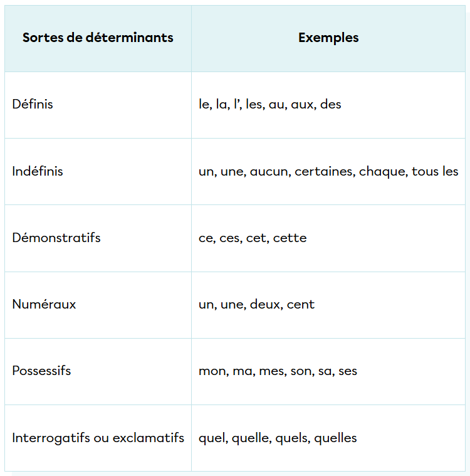Select the "Interrogatifs ou exclamatifs" row label

click(x=98, y=438)
